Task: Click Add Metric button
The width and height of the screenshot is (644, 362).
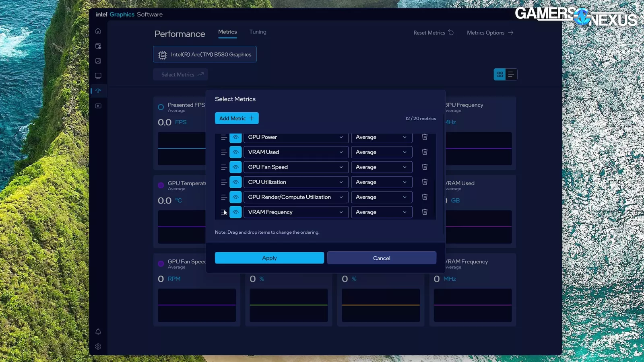Action: (237, 118)
